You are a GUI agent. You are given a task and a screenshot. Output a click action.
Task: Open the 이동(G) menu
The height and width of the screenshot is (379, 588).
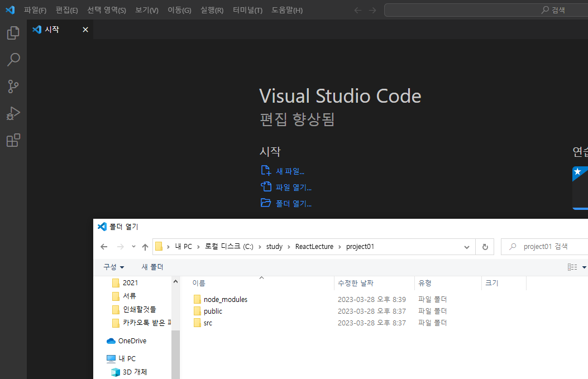pyautogui.click(x=179, y=10)
